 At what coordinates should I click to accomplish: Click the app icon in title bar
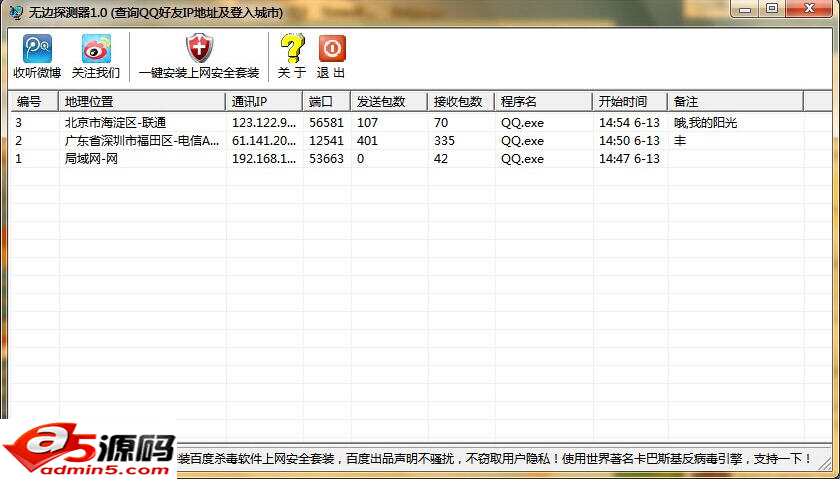(x=17, y=12)
